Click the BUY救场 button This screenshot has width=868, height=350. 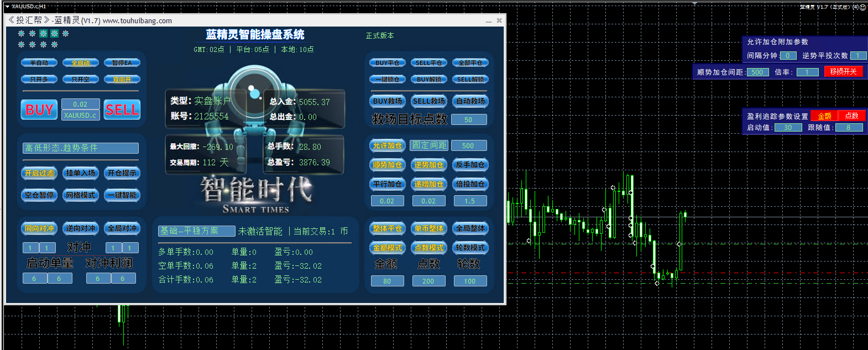[388, 101]
